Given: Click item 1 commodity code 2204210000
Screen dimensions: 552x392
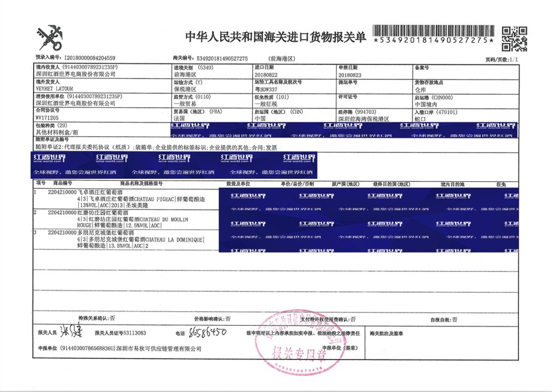Looking at the screenshot, I should point(62,192).
